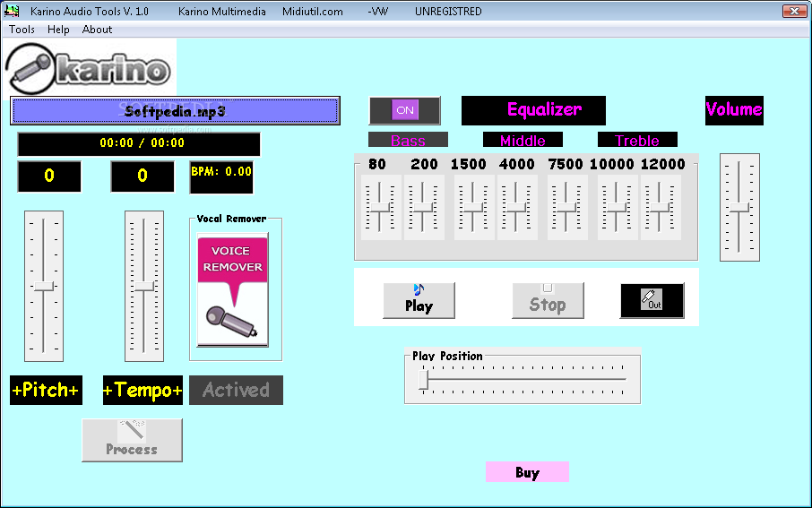Click the Stop button
This screenshot has width=812, height=508.
[x=548, y=300]
